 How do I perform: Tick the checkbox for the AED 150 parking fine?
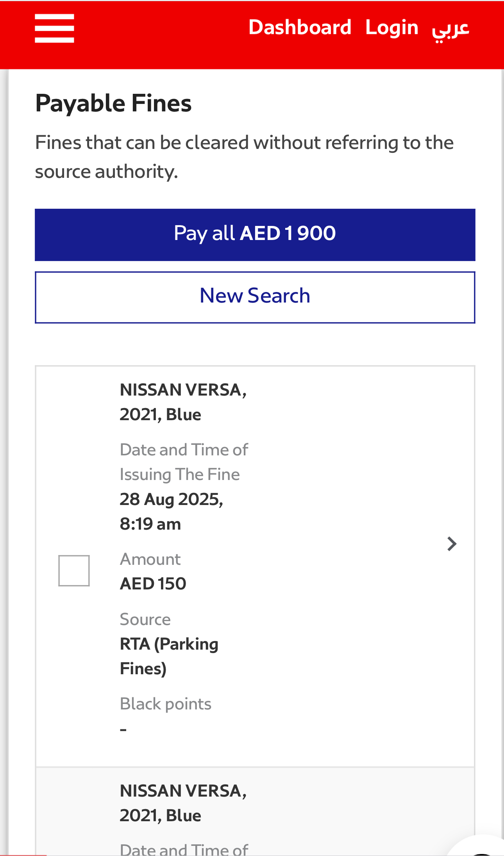(x=74, y=570)
